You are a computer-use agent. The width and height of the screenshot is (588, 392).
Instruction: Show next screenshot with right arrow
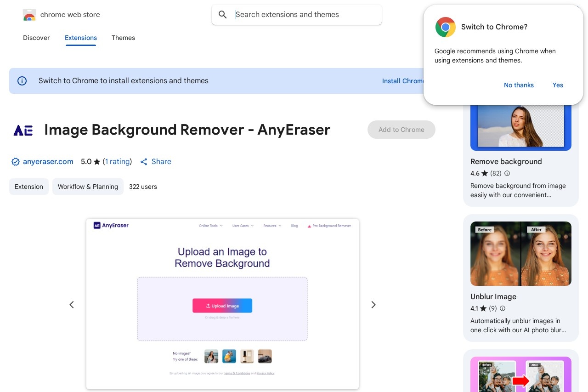pos(373,305)
